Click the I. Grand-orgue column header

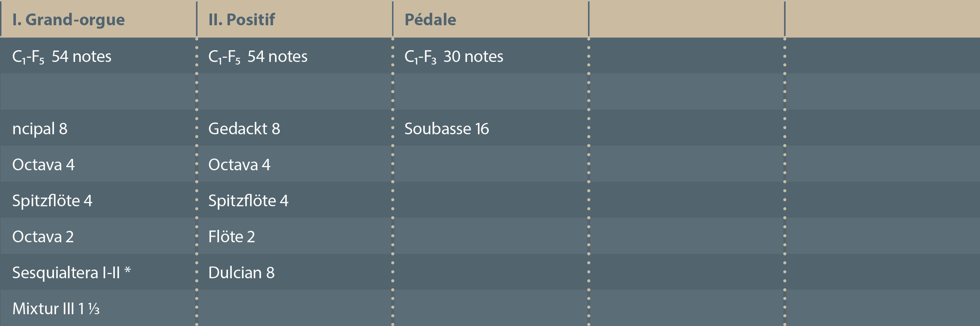(x=68, y=20)
